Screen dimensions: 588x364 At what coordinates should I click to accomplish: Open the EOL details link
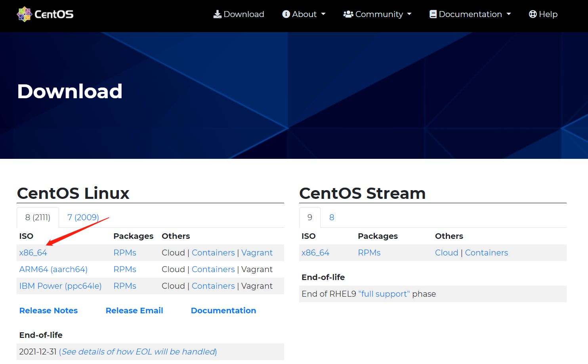pos(138,352)
